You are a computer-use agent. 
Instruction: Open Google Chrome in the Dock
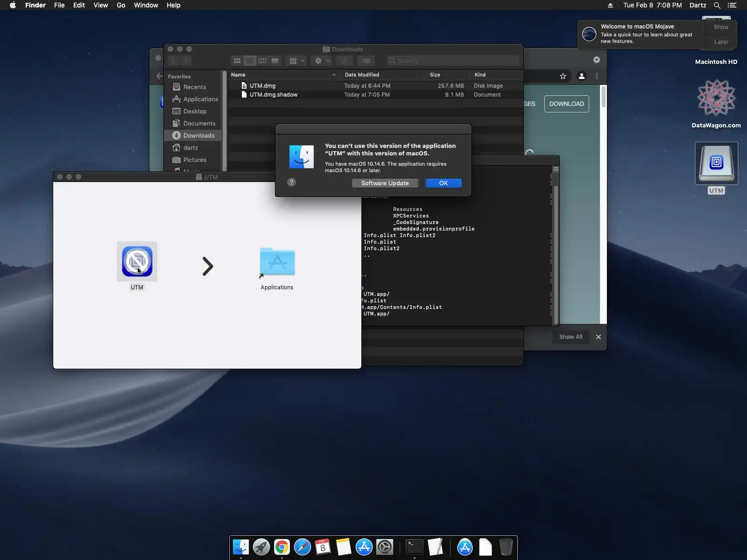(x=282, y=547)
